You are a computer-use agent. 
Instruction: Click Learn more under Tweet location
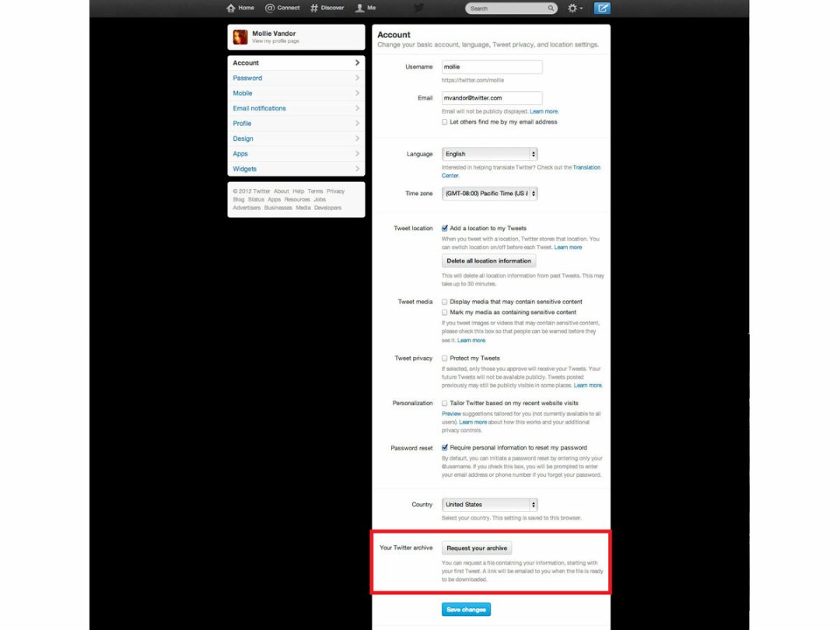[568, 247]
